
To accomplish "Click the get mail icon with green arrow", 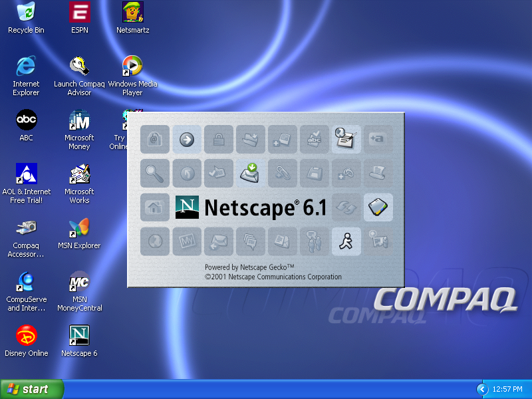I will (x=251, y=173).
